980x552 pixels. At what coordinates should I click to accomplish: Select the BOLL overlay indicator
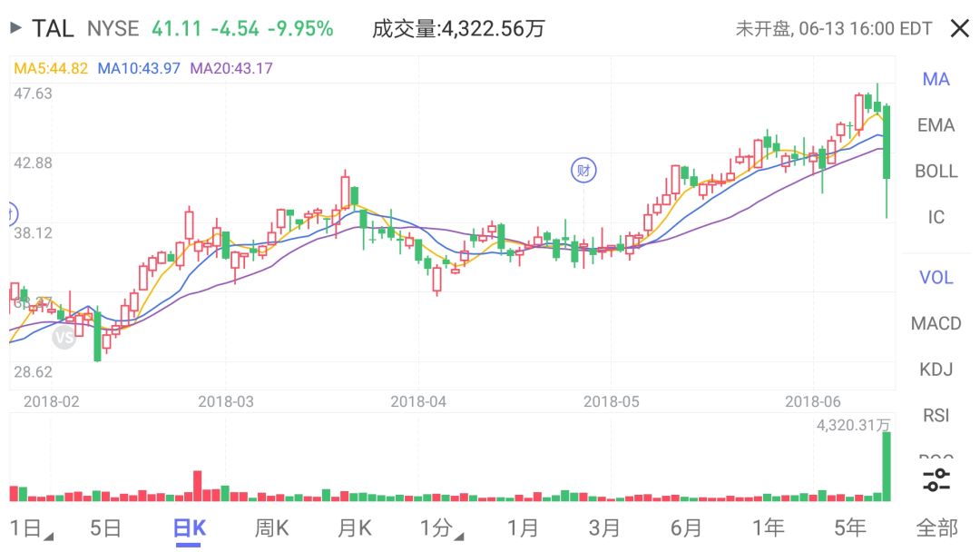pyautogui.click(x=936, y=172)
